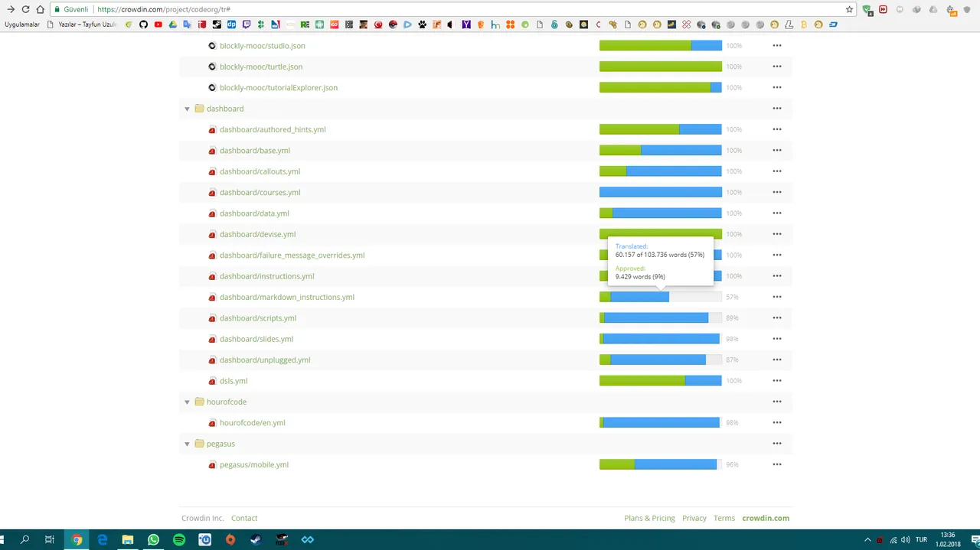Open the YouTube bookmark icon
980x550 pixels.
(x=158, y=24)
